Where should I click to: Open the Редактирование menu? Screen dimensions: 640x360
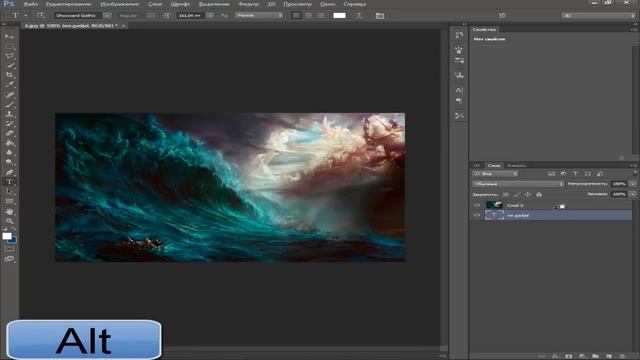point(69,4)
